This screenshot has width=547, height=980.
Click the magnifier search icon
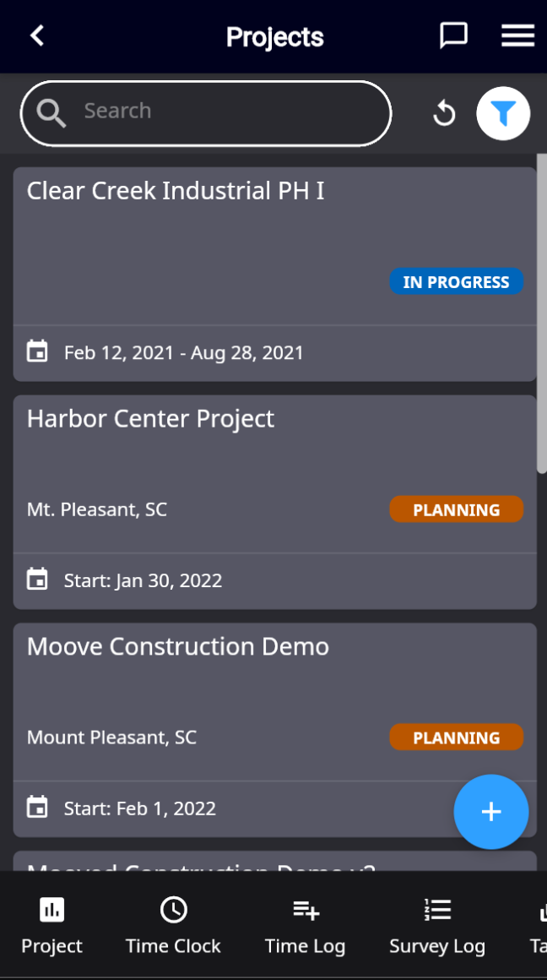coord(51,114)
